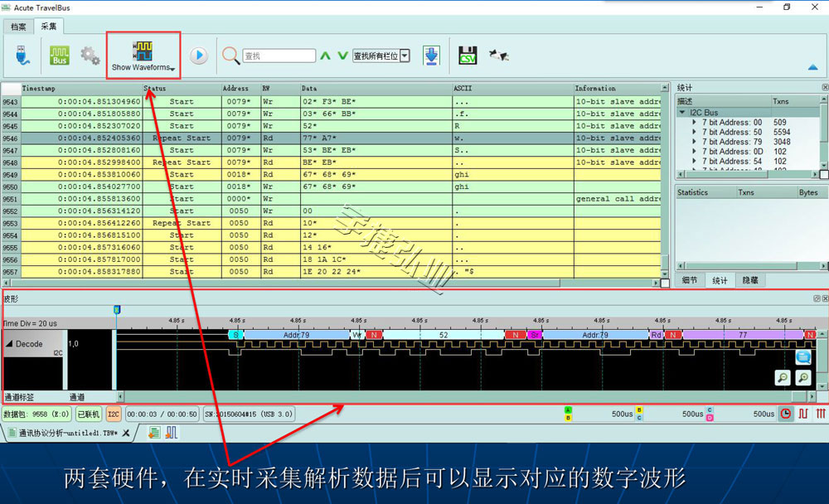Click the blue comment bubble icon in waveform
The image size is (829, 504).
[803, 357]
